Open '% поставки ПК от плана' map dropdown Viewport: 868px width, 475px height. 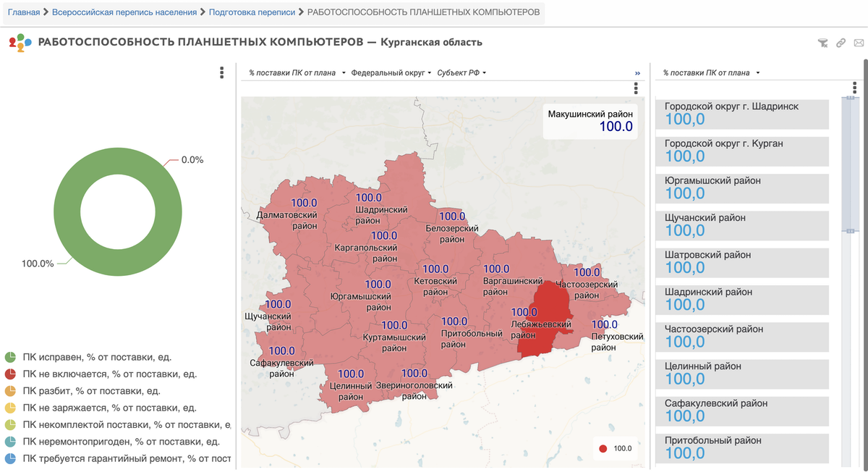coord(297,73)
